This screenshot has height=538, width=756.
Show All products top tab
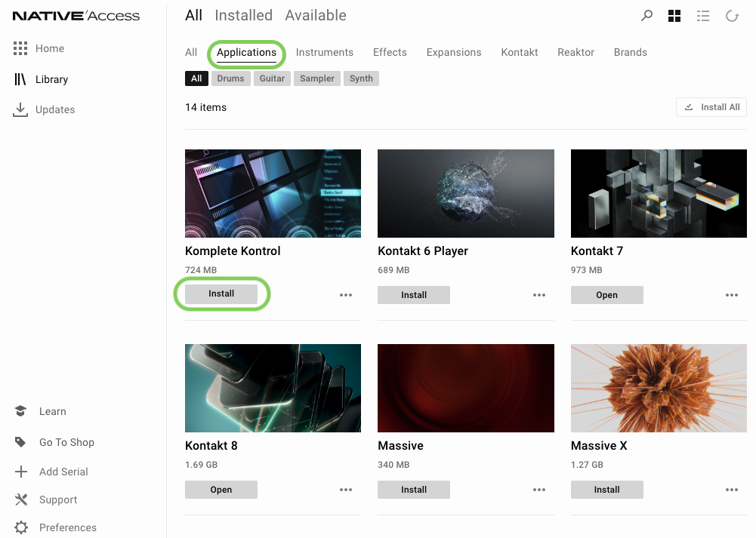pos(194,15)
